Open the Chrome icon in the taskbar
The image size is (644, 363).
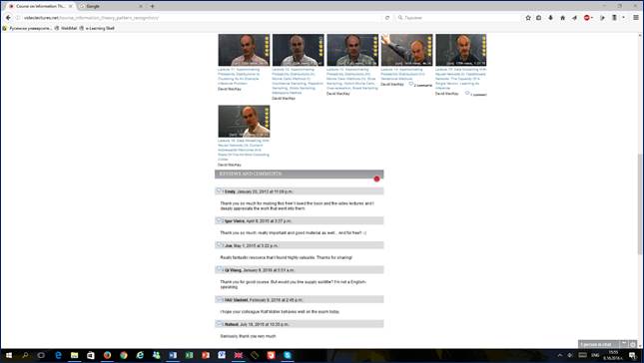click(x=124, y=355)
